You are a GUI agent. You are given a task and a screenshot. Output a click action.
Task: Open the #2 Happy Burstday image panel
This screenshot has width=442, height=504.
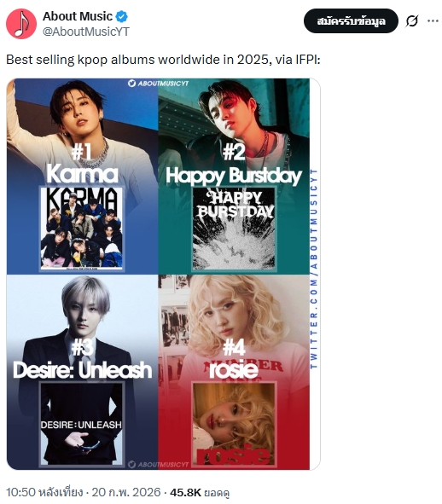pyautogui.click(x=234, y=177)
